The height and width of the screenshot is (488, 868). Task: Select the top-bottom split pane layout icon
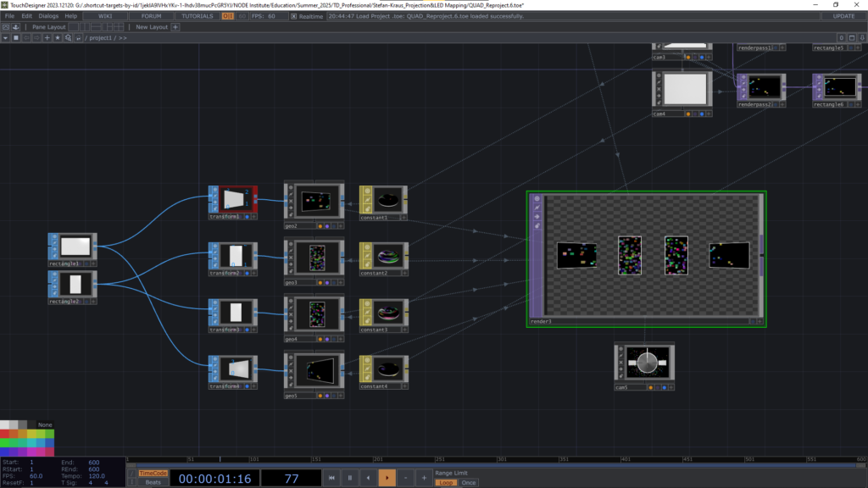pyautogui.click(x=97, y=26)
